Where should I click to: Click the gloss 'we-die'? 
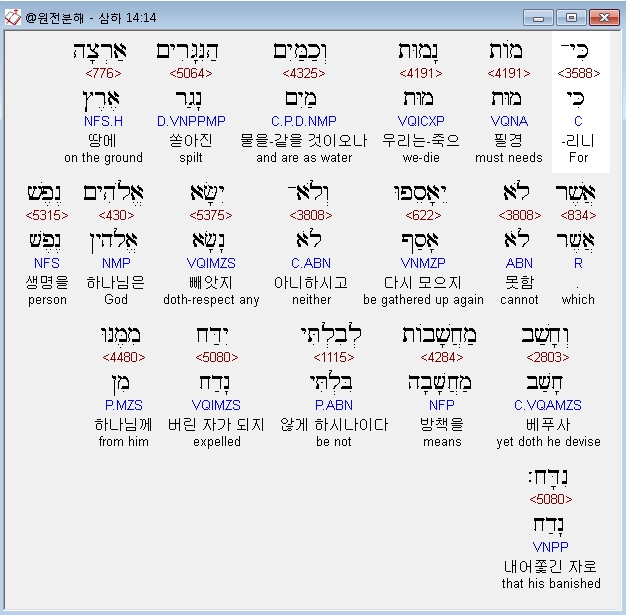[x=421, y=158]
